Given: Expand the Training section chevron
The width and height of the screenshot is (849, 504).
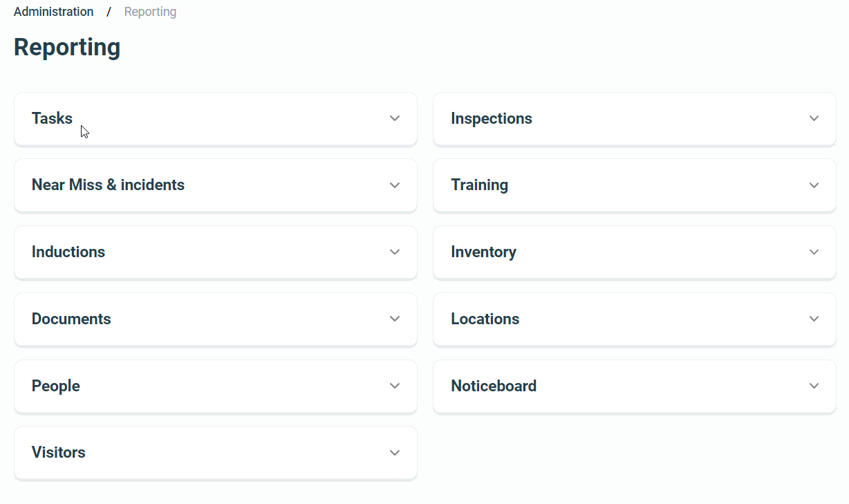Looking at the screenshot, I should click(814, 185).
